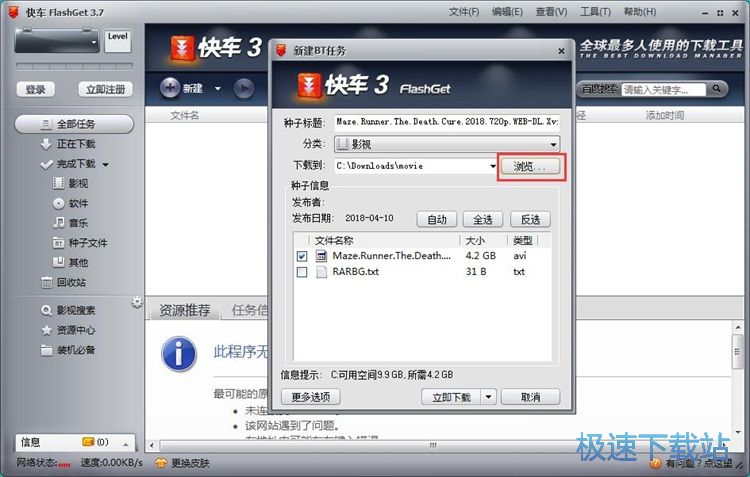Viewport: 750px width, 477px height.
Task: Click the 立即下载 button
Action: (x=452, y=397)
